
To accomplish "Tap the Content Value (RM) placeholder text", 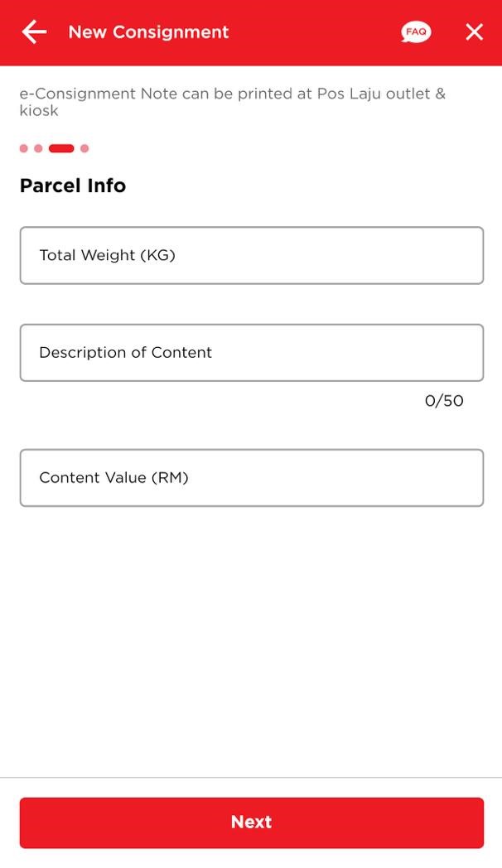I will (113, 478).
